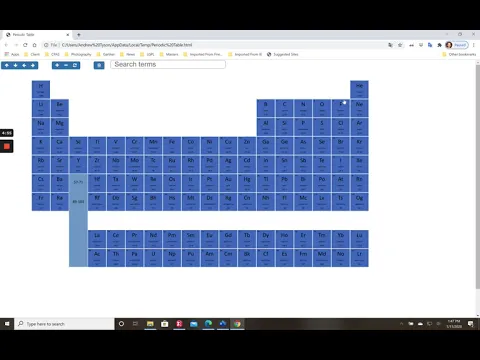Bookmark this page with the star icon
The image size is (480, 360).
(400, 45)
